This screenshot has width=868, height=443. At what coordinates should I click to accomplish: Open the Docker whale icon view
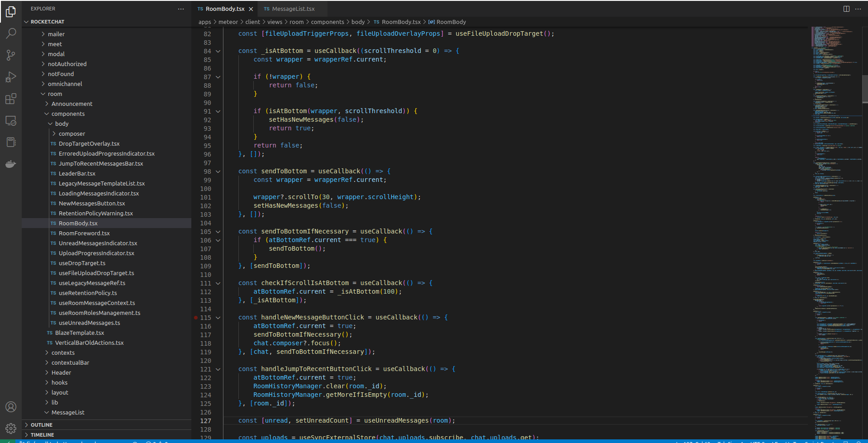pos(11,164)
